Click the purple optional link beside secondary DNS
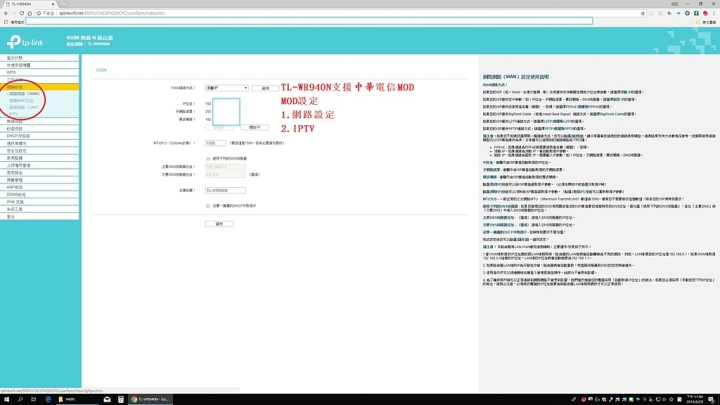 [254, 174]
